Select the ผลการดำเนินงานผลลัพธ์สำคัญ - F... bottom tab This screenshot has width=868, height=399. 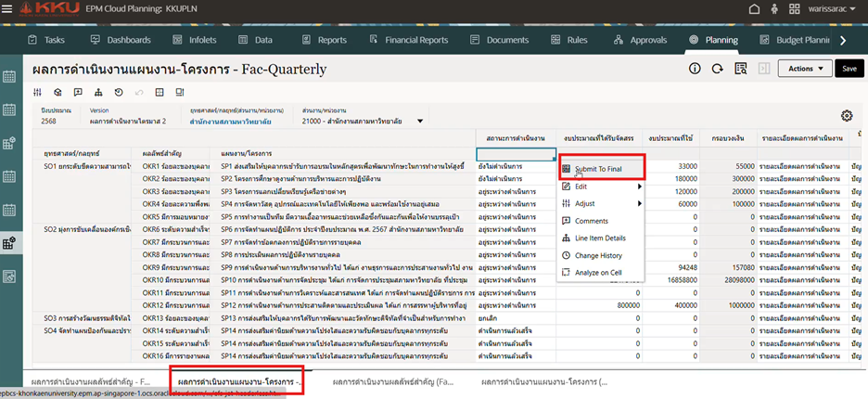[x=91, y=382]
